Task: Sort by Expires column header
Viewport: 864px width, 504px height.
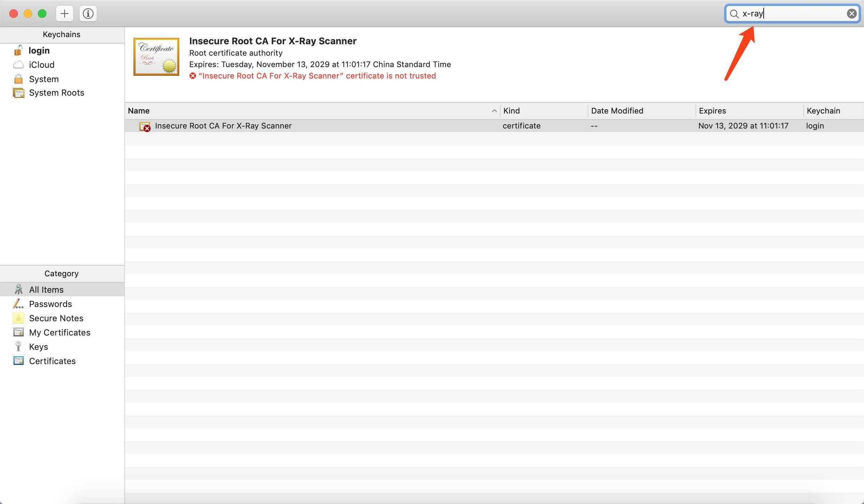Action: 712,111
